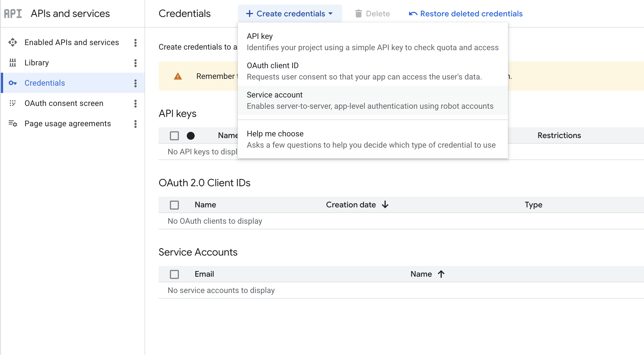644x355 pixels.
Task: Select all OAuth 2.0 Client IDs checkbox
Action: [174, 205]
